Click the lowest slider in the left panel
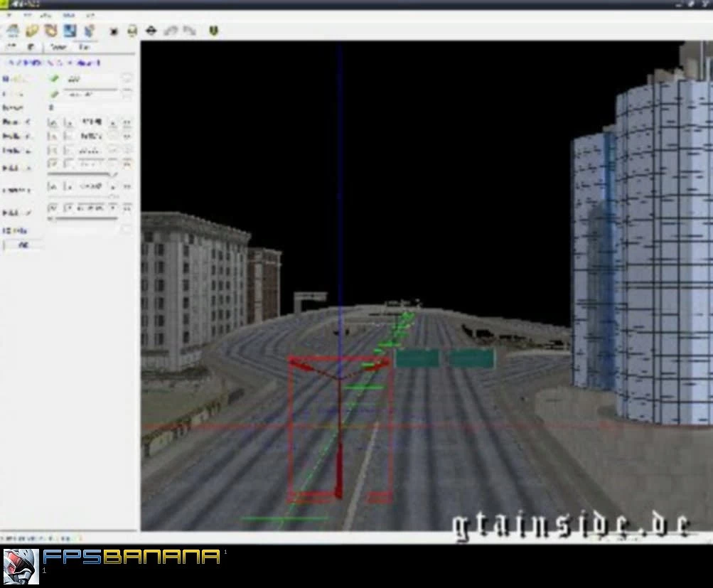This screenshot has height=588, width=713. pos(82,219)
